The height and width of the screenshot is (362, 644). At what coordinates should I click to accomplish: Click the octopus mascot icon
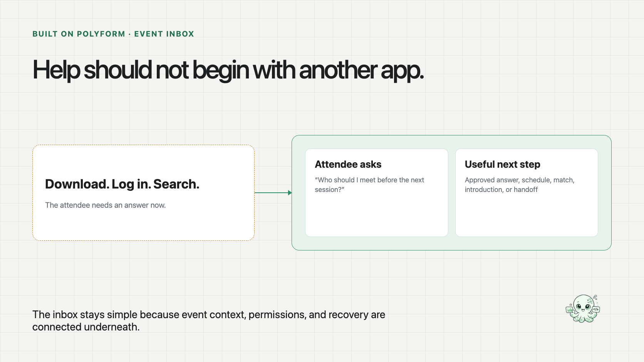583,309
